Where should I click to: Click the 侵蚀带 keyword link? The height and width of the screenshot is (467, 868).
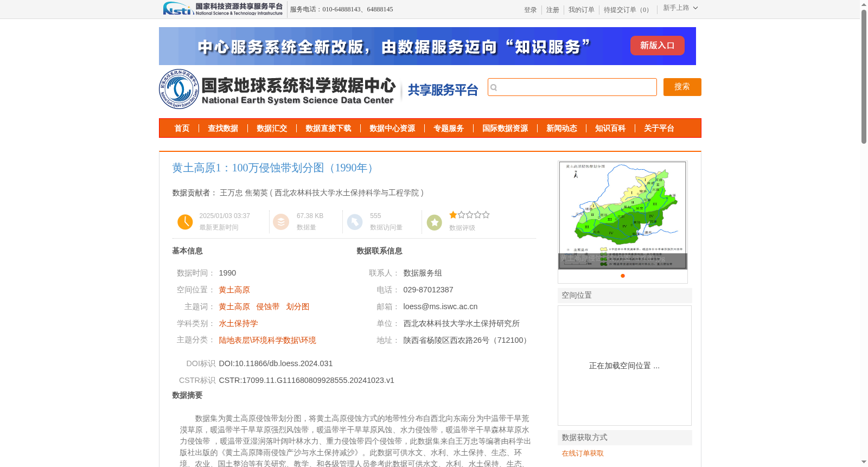point(268,307)
